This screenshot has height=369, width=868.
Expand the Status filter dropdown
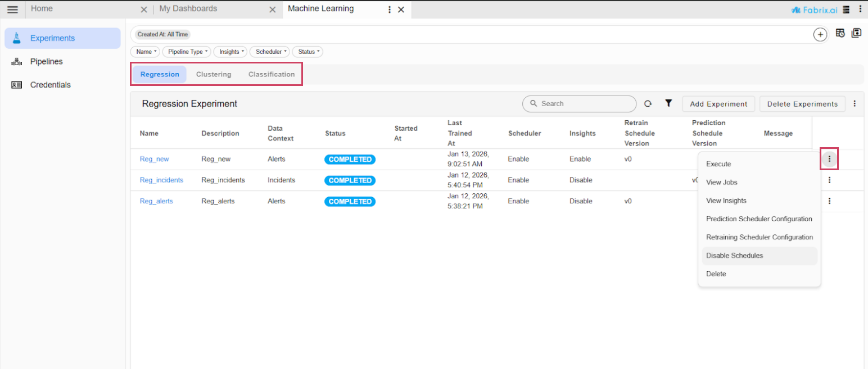point(309,52)
